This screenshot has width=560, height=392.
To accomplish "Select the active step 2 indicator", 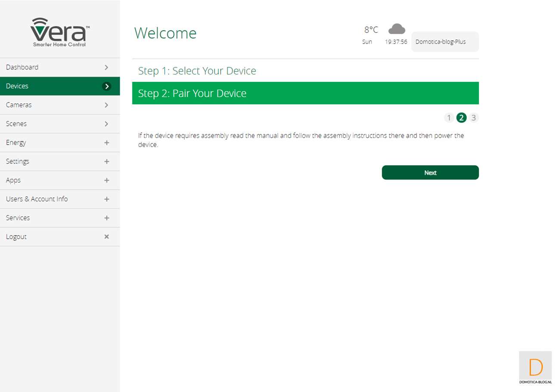I will (461, 118).
